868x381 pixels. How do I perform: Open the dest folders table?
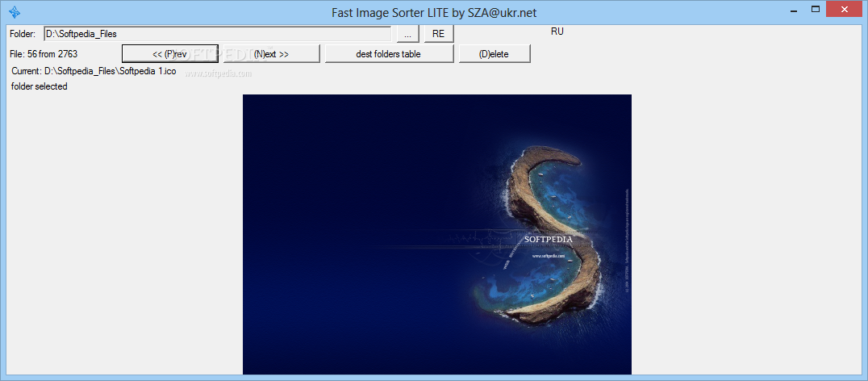click(x=389, y=54)
